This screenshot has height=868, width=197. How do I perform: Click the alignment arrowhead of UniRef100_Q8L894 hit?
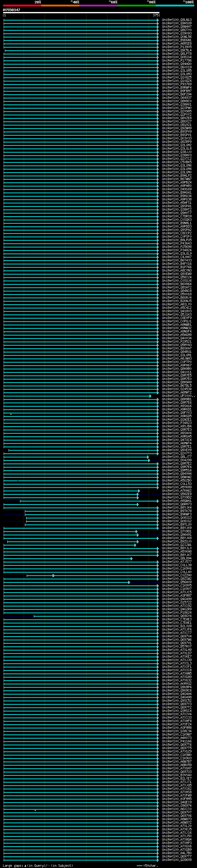tap(132, 559)
